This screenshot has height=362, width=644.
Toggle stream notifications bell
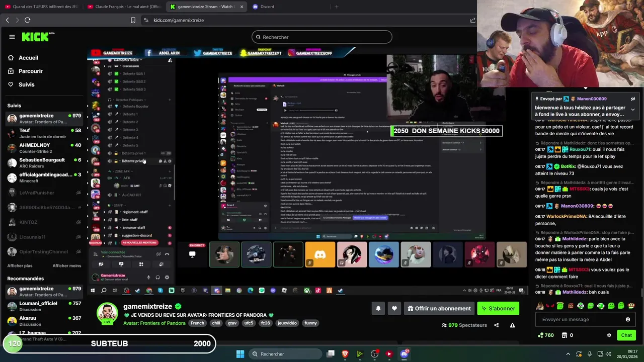(x=378, y=309)
